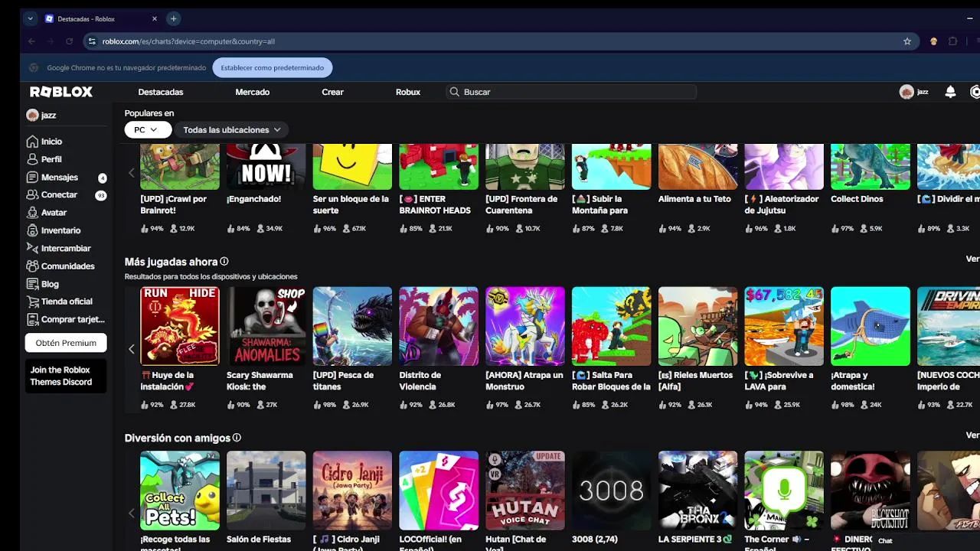Click the jazz username in sidebar
This screenshot has height=551, width=980.
click(48, 115)
